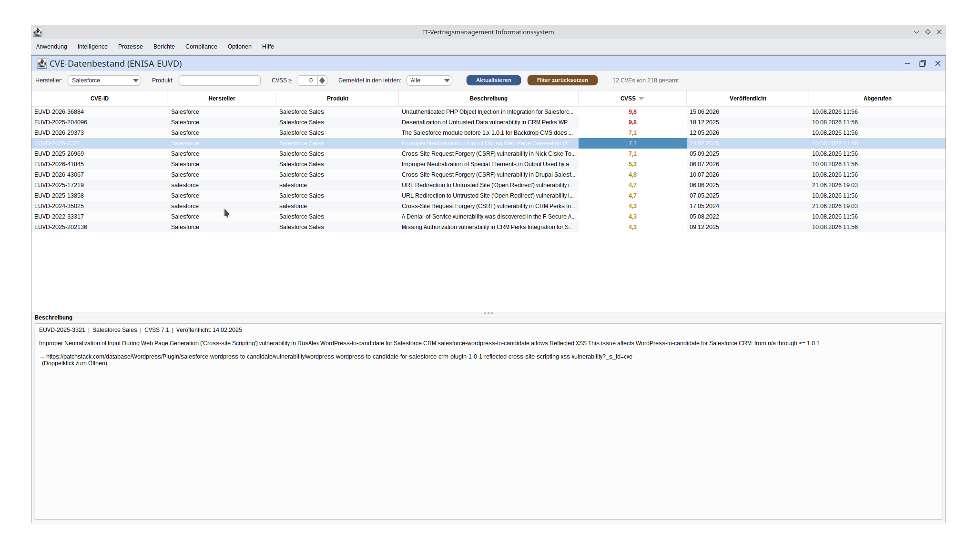Image resolution: width=977 pixels, height=560 pixels.
Task: Select row EUVD-2025-26969
Action: [488, 154]
